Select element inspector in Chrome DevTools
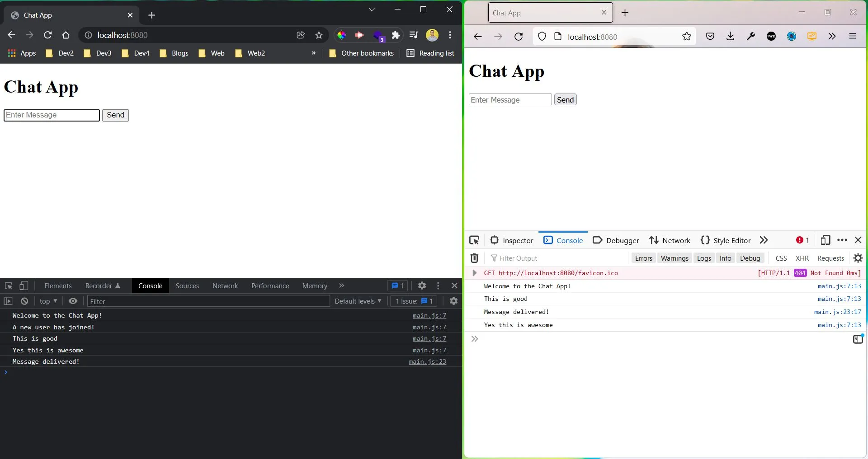The width and height of the screenshot is (868, 459). 9,286
